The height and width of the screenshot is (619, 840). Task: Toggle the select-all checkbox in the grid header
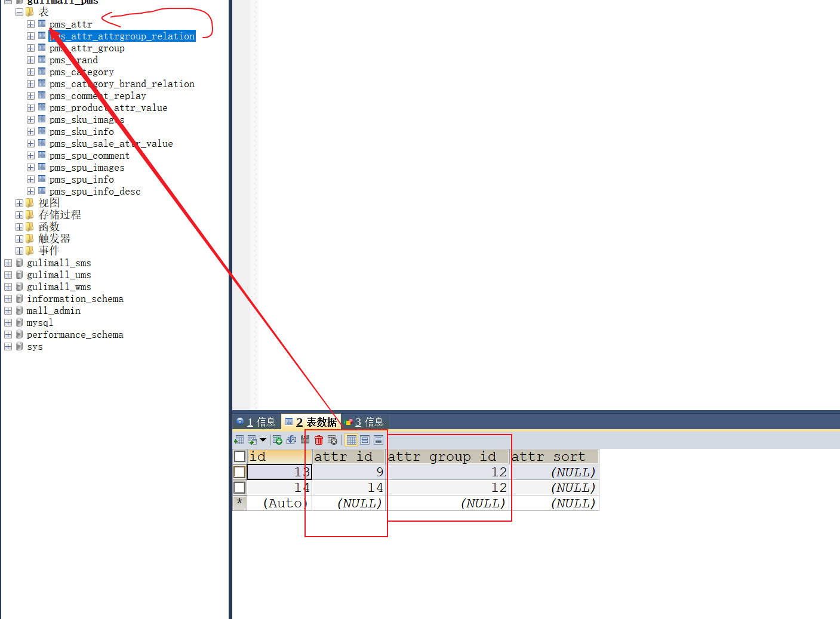(239, 457)
